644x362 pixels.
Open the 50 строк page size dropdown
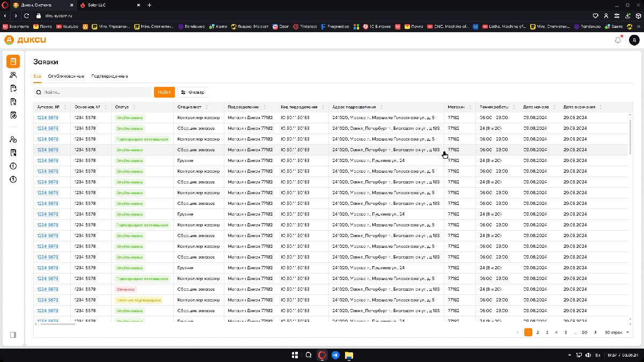617,333
